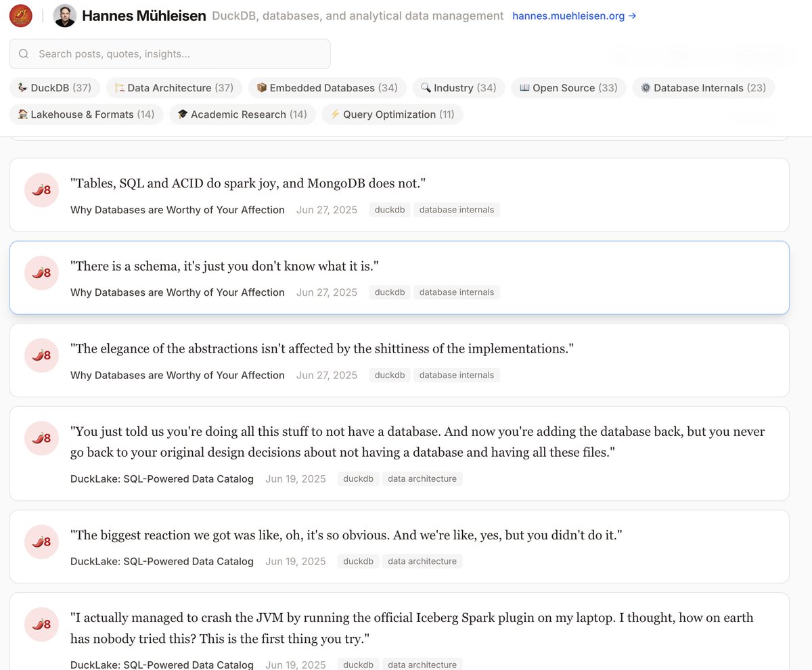Viewport: 812px width, 670px height.
Task: Click the site logo in the top-left corner
Action: (x=20, y=15)
